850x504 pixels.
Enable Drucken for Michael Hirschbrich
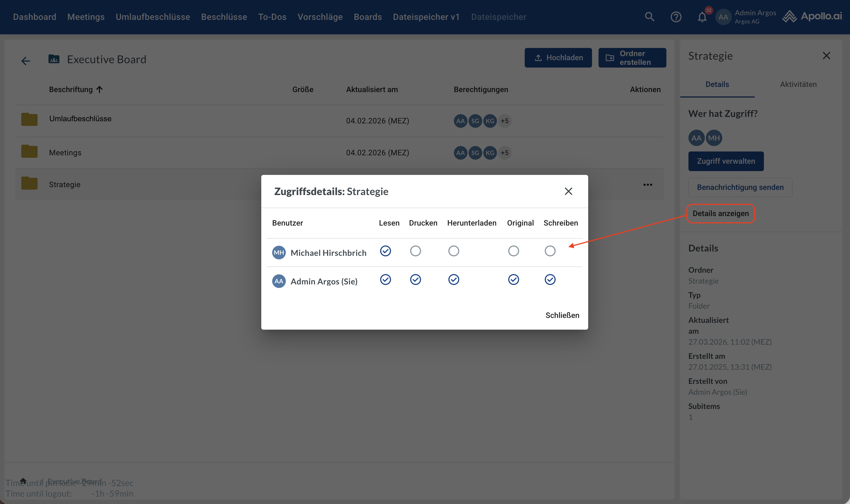(415, 251)
